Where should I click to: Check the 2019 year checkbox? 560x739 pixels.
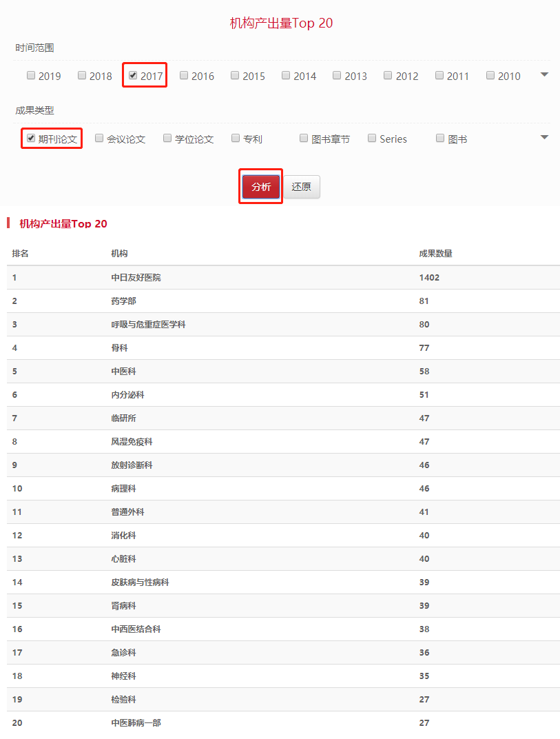coord(31,76)
